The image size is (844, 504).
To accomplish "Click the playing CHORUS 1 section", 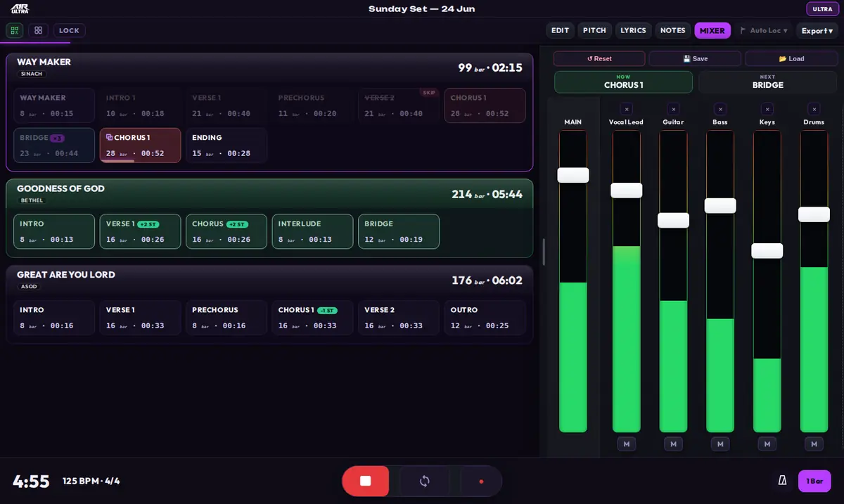I will [x=140, y=145].
